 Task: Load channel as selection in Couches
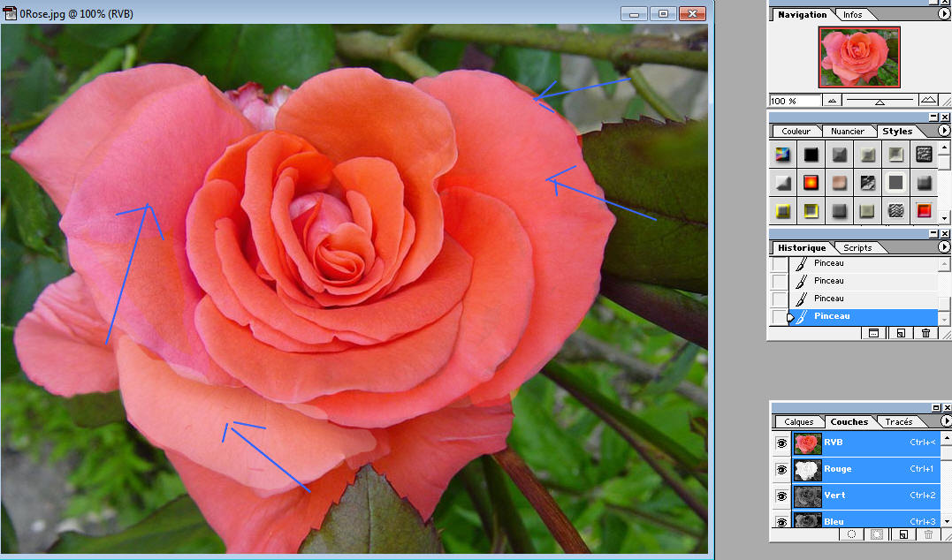pyautogui.click(x=851, y=534)
